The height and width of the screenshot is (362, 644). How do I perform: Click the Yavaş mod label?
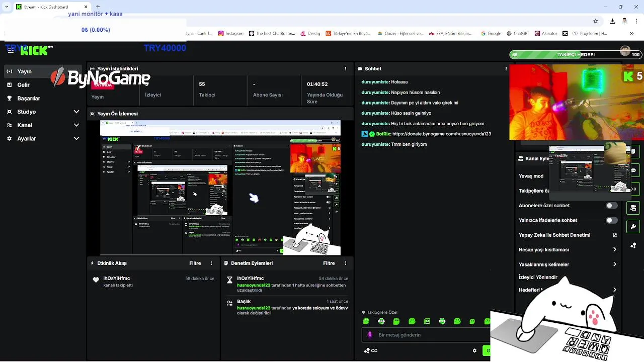531,176
